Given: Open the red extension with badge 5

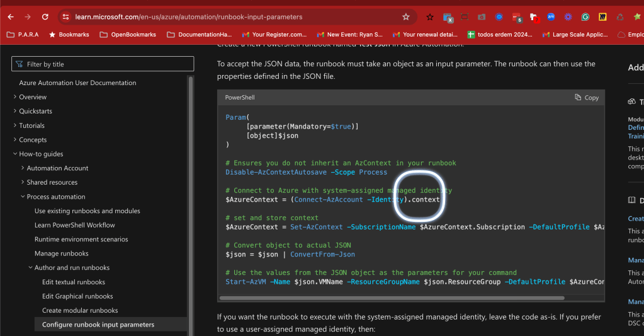Looking at the screenshot, I should coord(517,17).
